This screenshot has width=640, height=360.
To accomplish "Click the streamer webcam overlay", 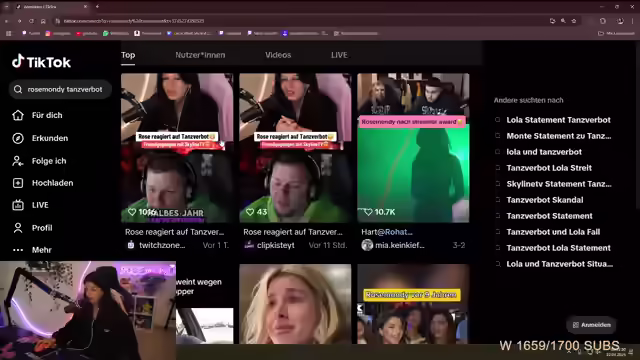I will pos(88,311).
